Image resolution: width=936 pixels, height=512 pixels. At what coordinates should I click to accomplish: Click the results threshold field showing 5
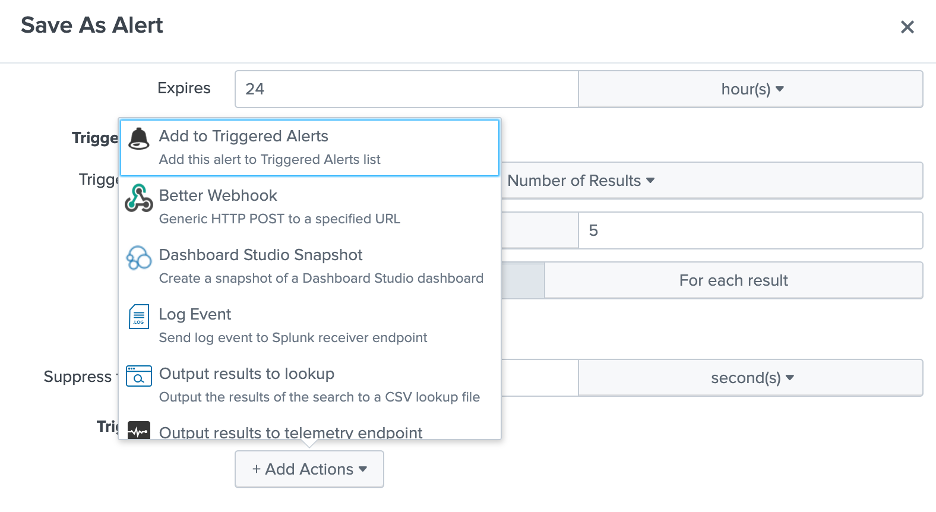click(750, 230)
